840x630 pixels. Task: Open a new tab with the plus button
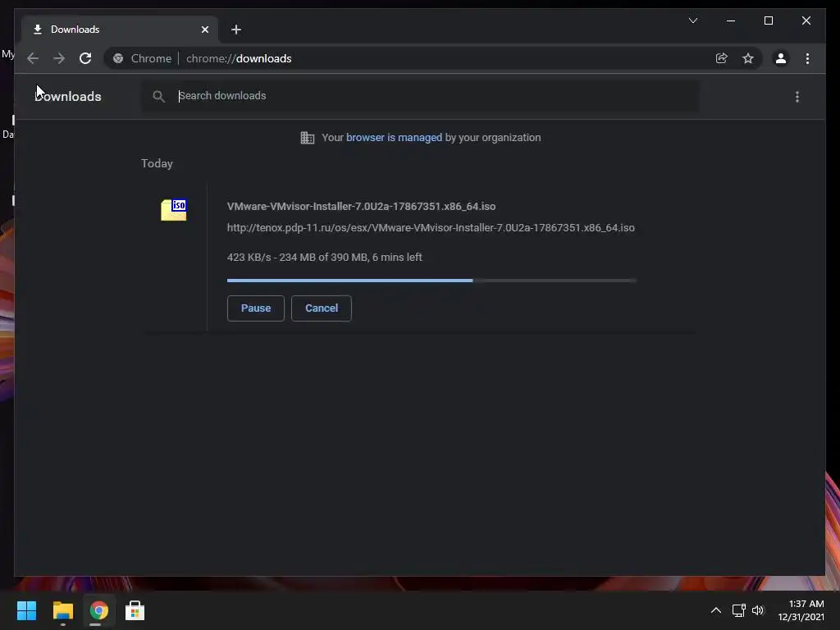[x=236, y=30]
